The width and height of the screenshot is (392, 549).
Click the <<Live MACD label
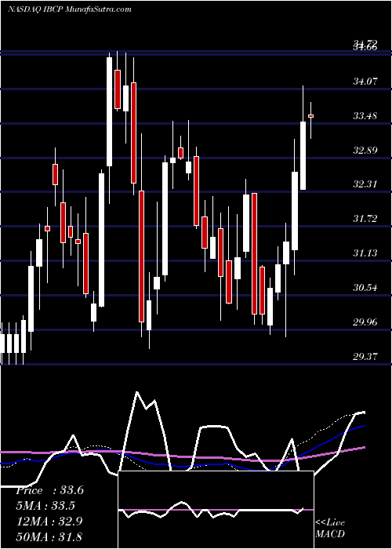click(x=330, y=528)
